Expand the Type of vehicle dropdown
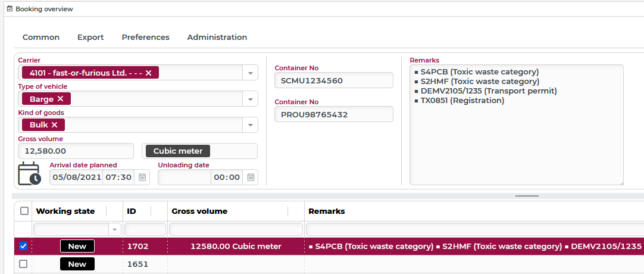The height and width of the screenshot is (274, 644). click(251, 99)
